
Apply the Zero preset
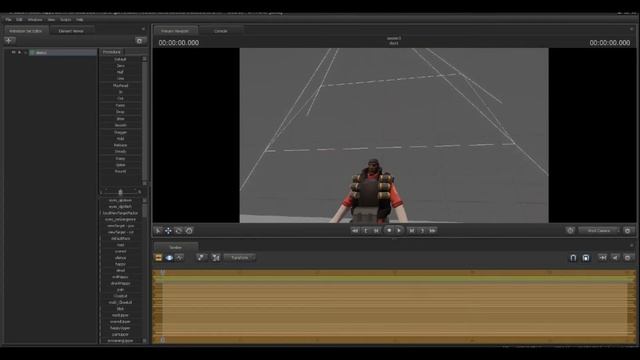[x=120, y=66]
